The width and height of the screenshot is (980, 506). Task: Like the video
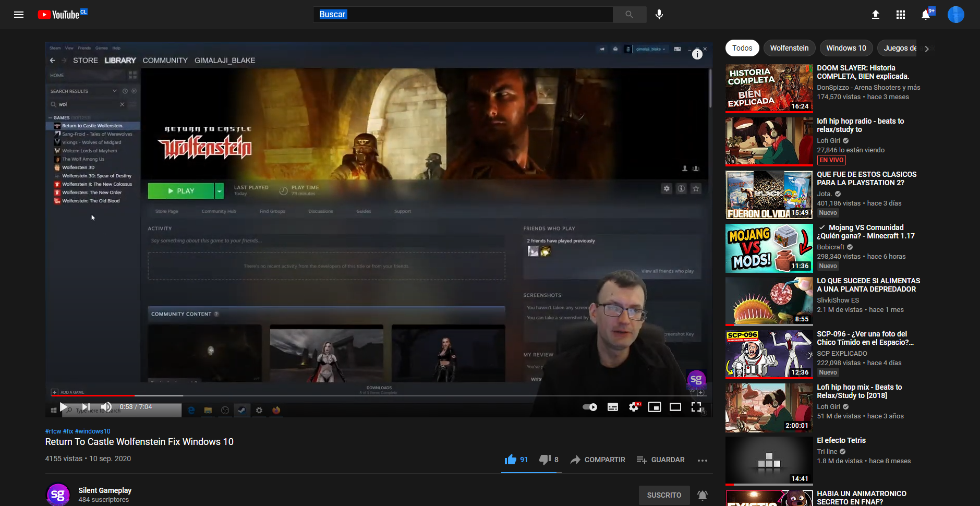tap(516, 460)
